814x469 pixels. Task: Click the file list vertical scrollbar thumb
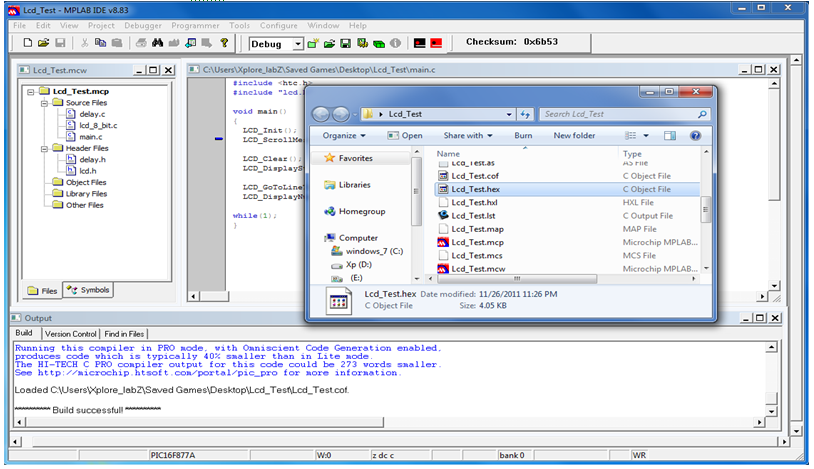705,210
